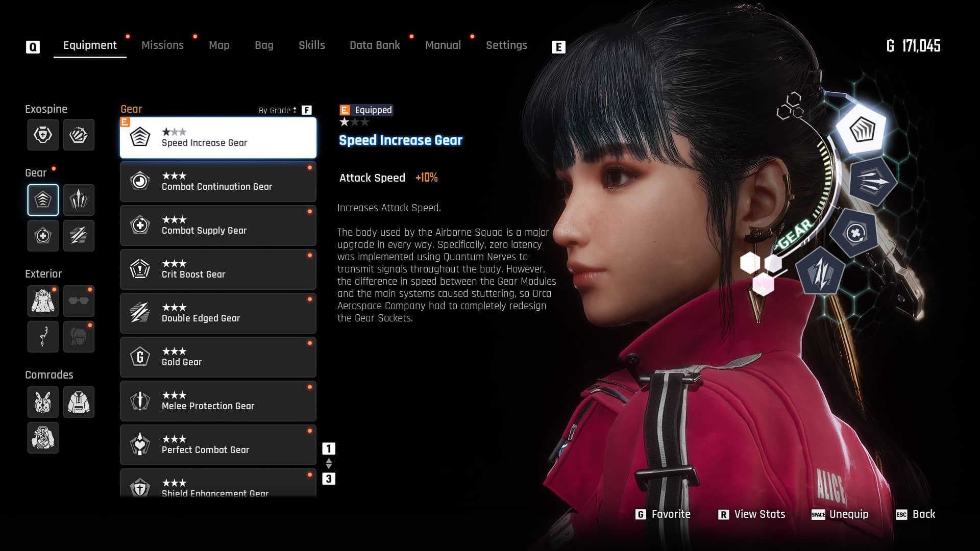This screenshot has width=980, height=551.
Task: Select the Speed Increase gear slot in sidebar
Action: point(43,200)
